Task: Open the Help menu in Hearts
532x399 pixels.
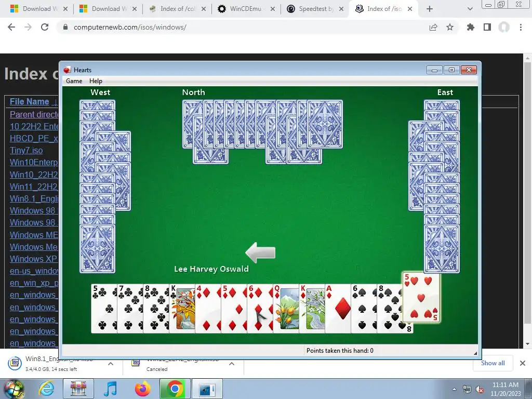Action: (96, 81)
